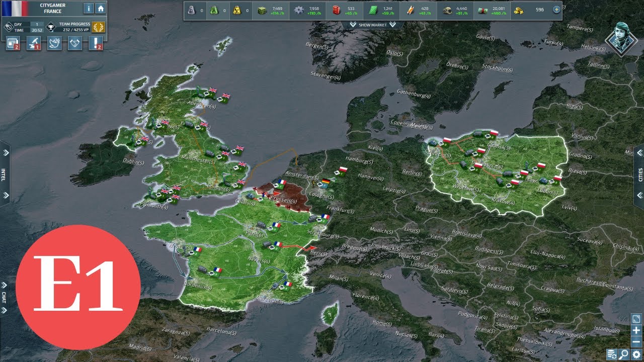Toggle fullscreen map view

coord(636,319)
